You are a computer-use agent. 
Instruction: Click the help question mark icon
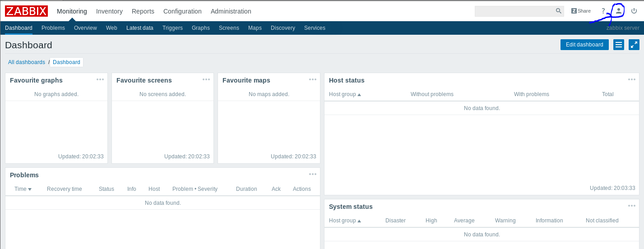click(603, 11)
